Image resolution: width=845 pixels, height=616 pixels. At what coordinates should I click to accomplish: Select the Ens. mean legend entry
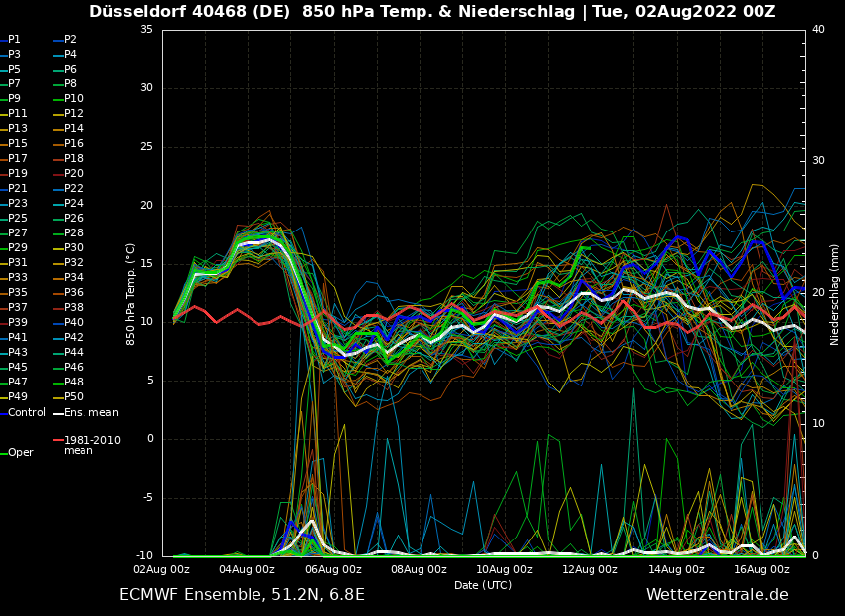pos(89,412)
